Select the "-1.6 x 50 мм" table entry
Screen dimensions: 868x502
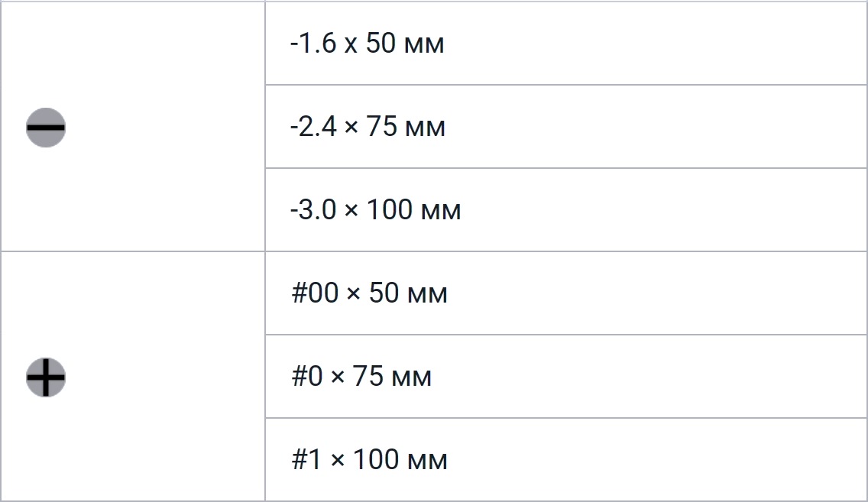coord(367,44)
